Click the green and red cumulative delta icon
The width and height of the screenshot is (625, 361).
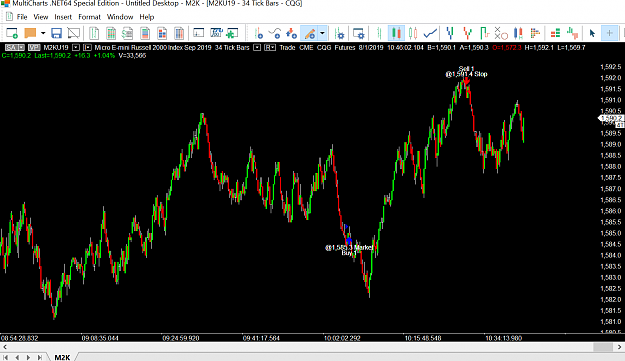[x=572, y=33]
